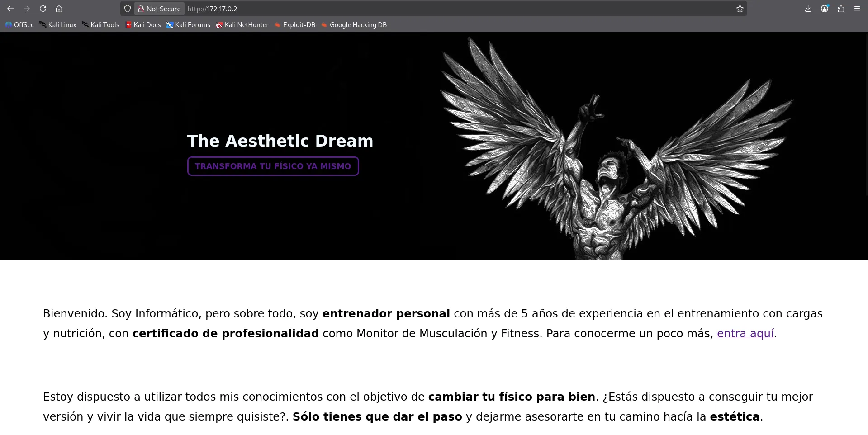
Task: Open the Exploit-DB bookmark
Action: tap(294, 25)
